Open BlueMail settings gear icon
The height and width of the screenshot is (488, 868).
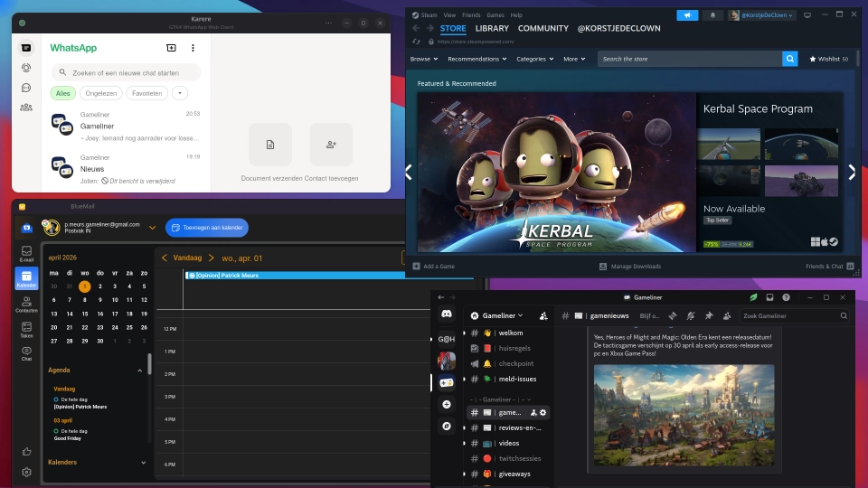pos(26,472)
